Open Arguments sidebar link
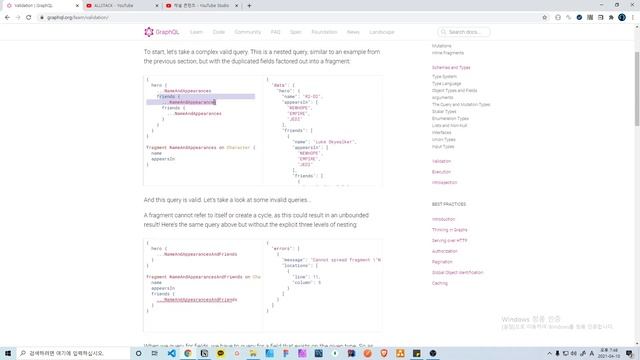 click(x=442, y=97)
